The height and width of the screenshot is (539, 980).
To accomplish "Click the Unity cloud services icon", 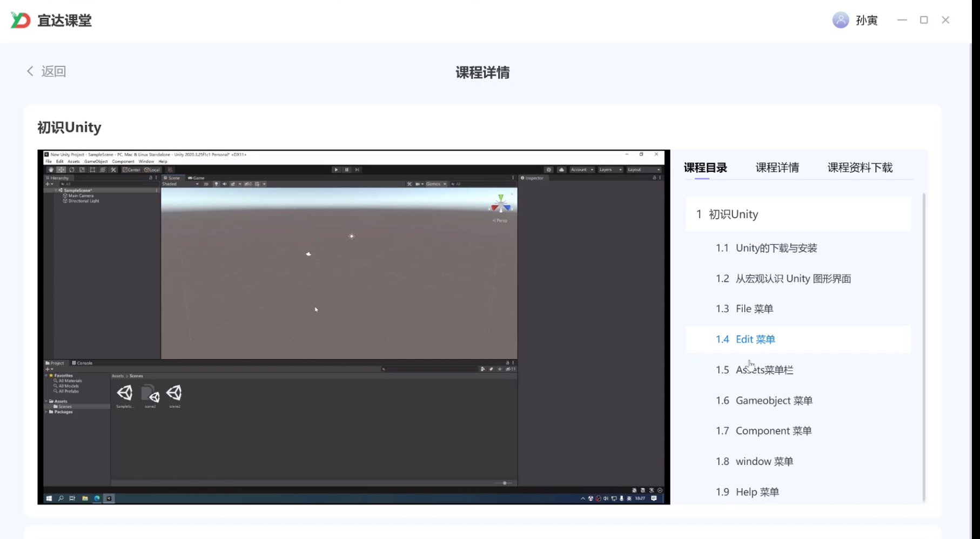I will pyautogui.click(x=561, y=170).
